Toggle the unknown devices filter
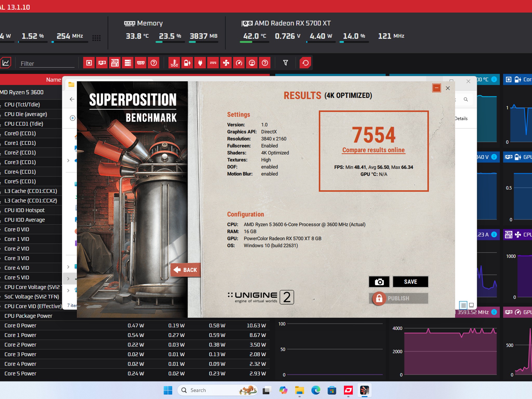 pyautogui.click(x=154, y=63)
